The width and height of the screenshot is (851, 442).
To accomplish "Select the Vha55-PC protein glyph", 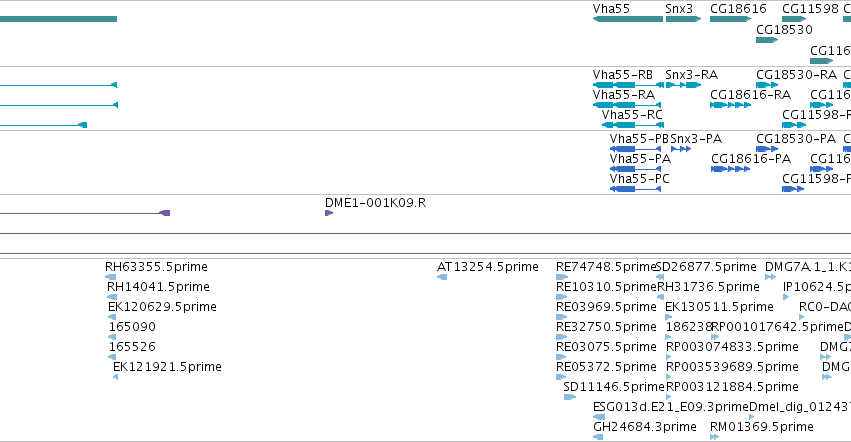I will point(636,189).
